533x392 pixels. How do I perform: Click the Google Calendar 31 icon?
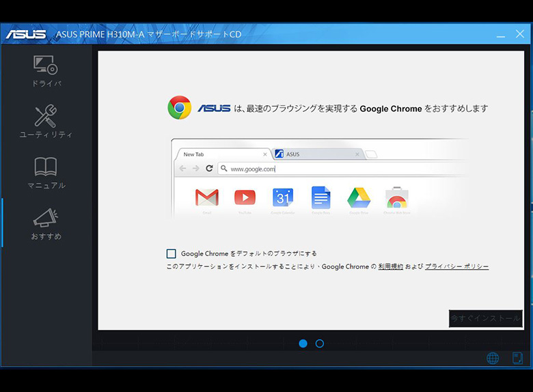283,197
